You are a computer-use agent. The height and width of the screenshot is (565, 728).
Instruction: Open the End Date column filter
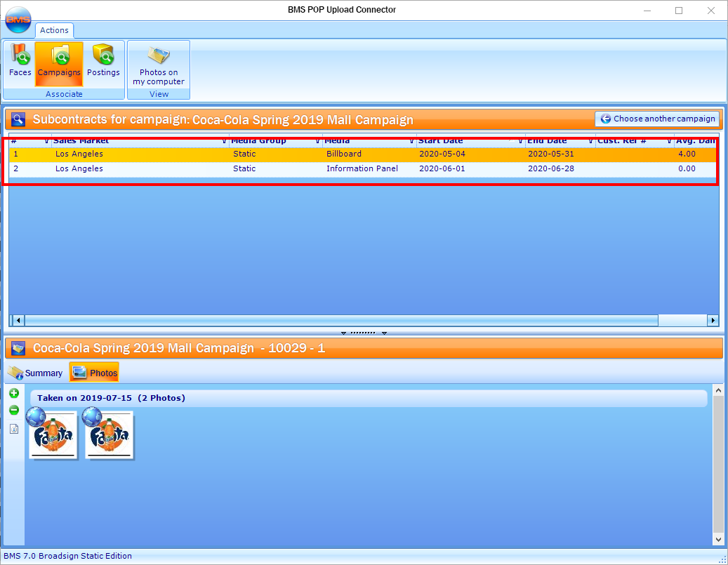[x=590, y=140]
